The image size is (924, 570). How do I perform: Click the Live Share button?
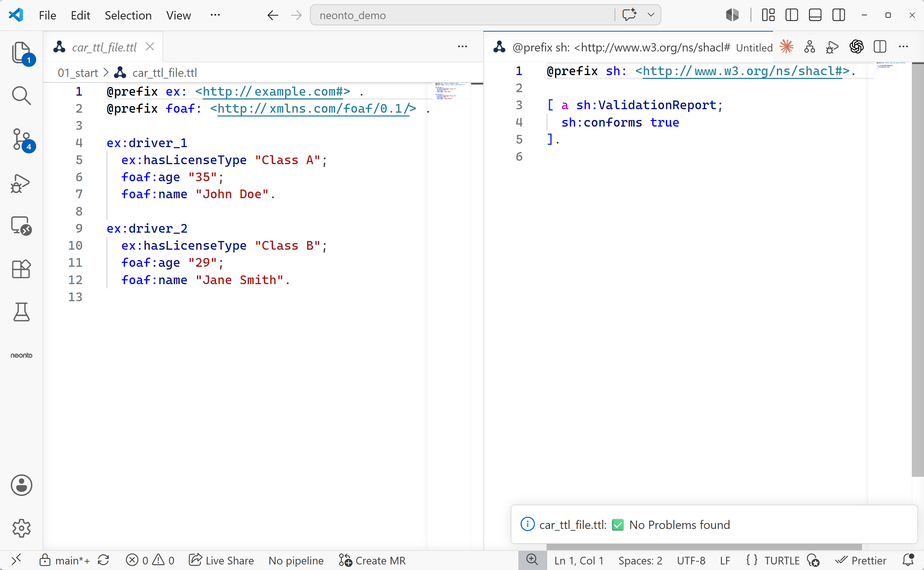221,561
